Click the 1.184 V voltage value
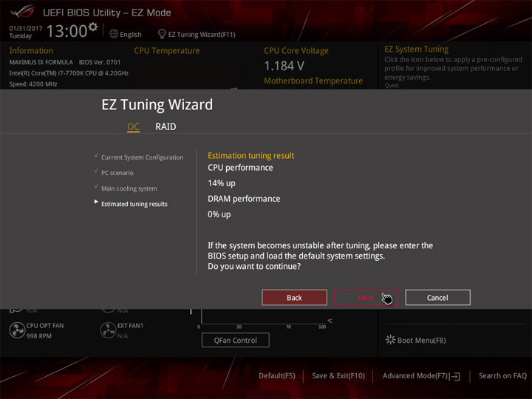The width and height of the screenshot is (532, 399). (284, 66)
